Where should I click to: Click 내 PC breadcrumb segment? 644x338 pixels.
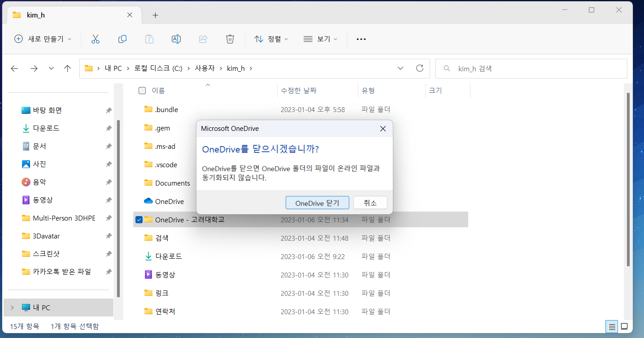click(x=113, y=69)
